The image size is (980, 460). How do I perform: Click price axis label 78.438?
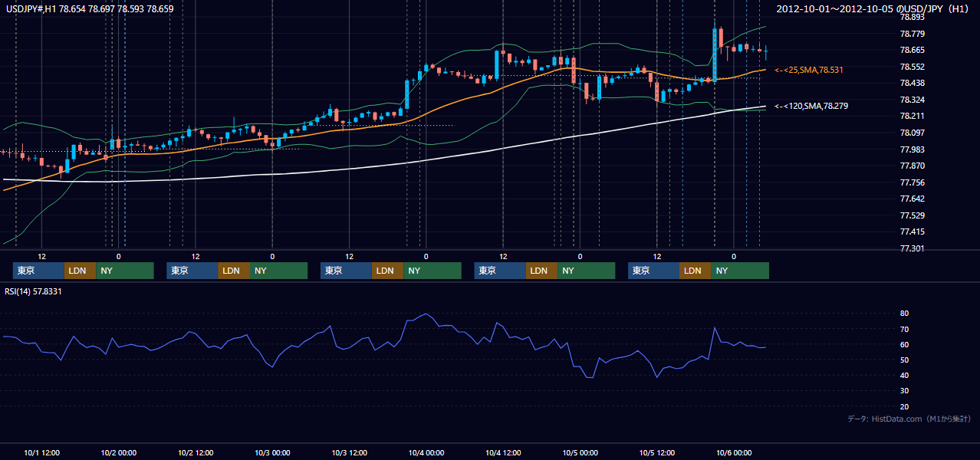(x=912, y=83)
